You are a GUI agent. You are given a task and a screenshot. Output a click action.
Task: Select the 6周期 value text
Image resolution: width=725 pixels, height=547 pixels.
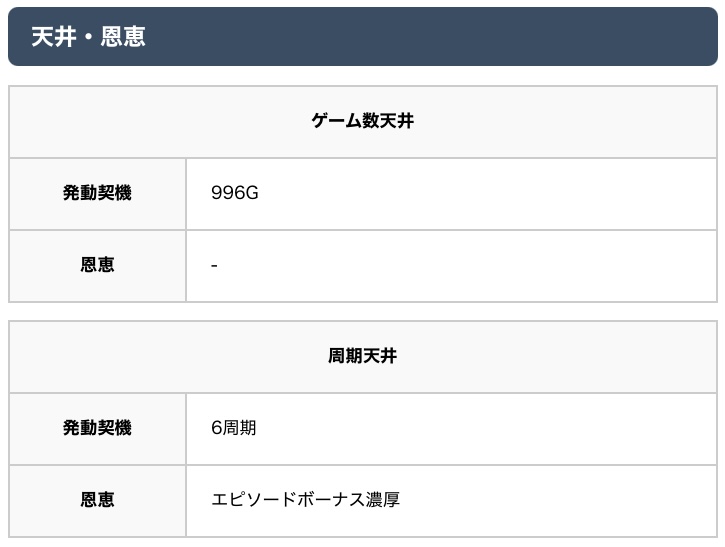[234, 427]
